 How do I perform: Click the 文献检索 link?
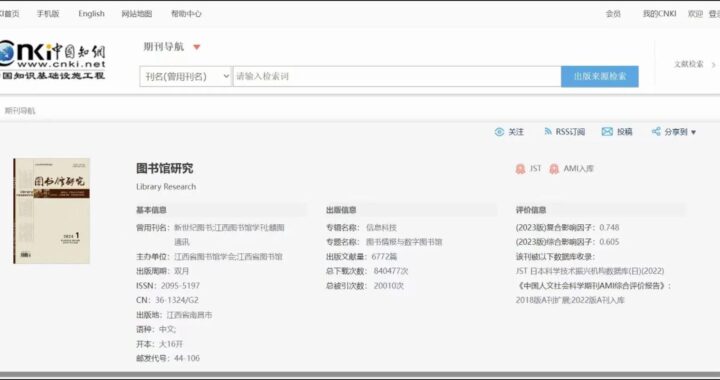click(689, 64)
